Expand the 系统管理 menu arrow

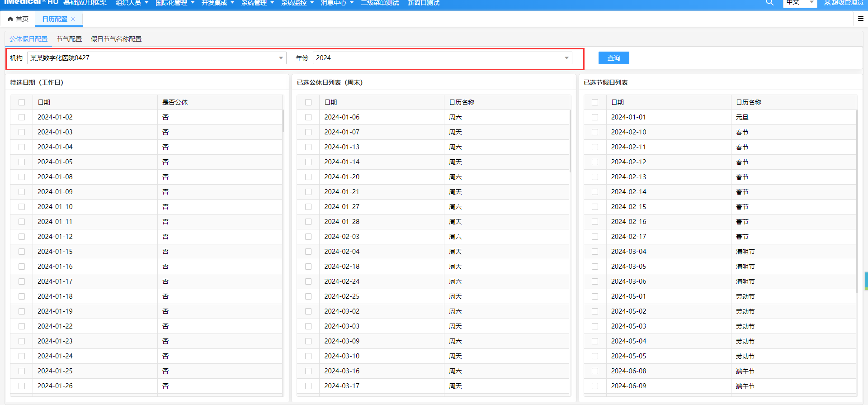tap(272, 3)
